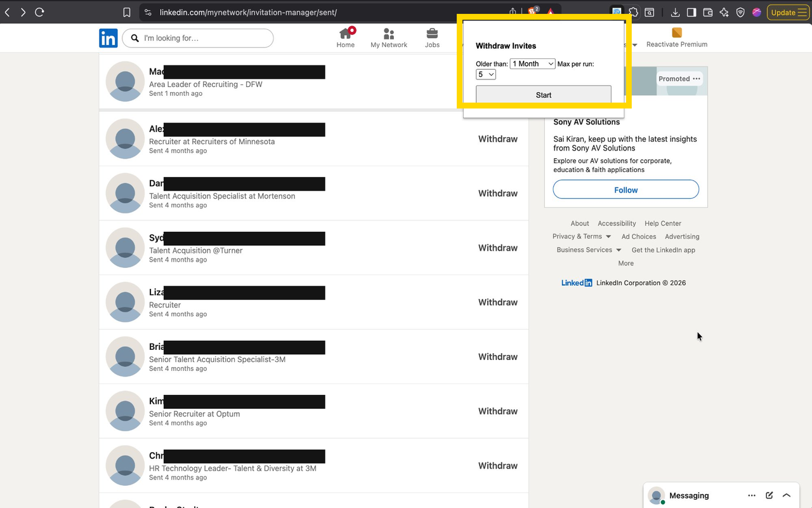Click Get the LinkedIn app link

(x=664, y=250)
